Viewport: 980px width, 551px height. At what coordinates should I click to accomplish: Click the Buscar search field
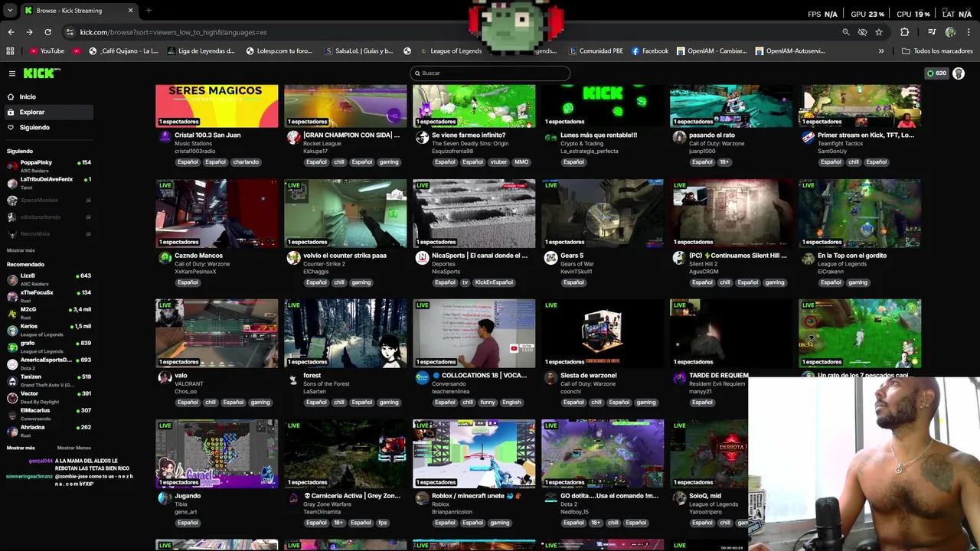490,73
